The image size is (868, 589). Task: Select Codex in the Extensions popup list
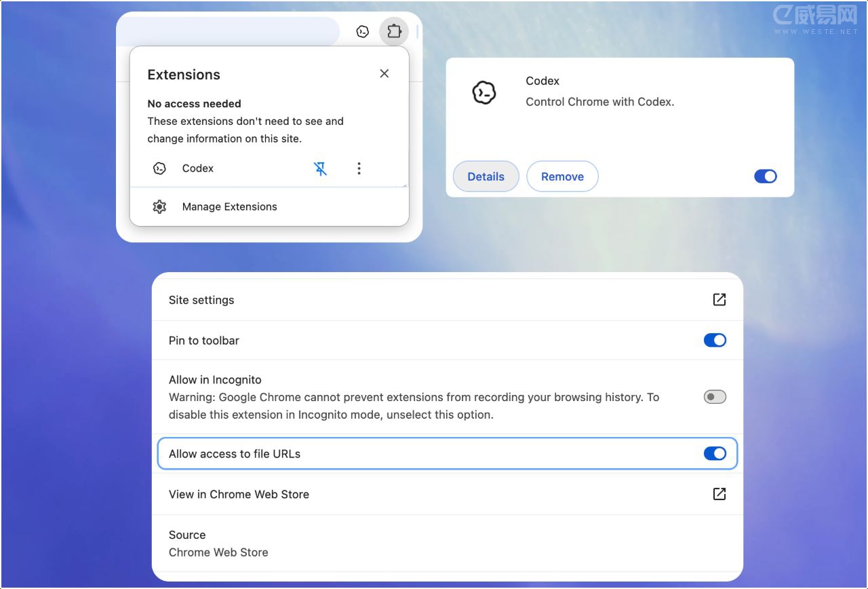coord(198,168)
